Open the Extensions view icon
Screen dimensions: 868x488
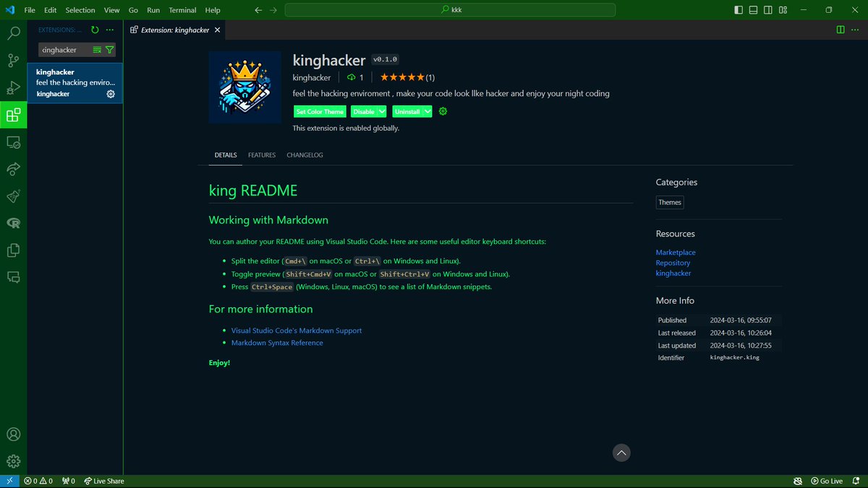coord(13,114)
